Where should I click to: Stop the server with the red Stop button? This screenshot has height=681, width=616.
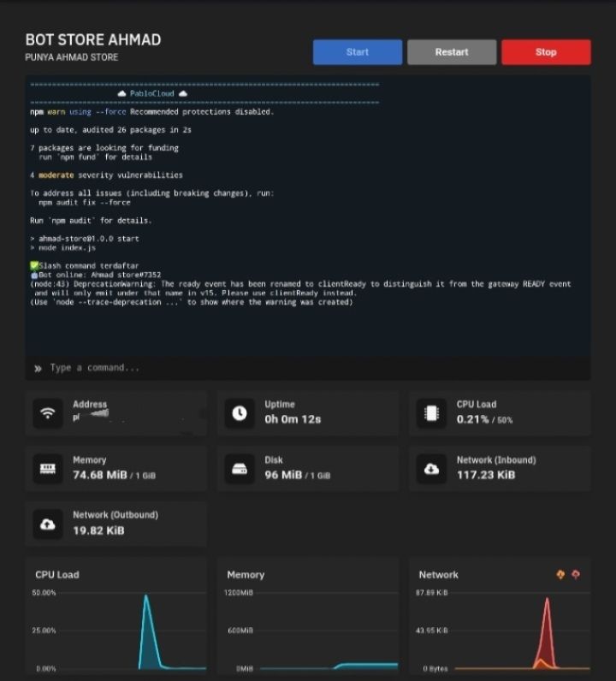pos(546,52)
